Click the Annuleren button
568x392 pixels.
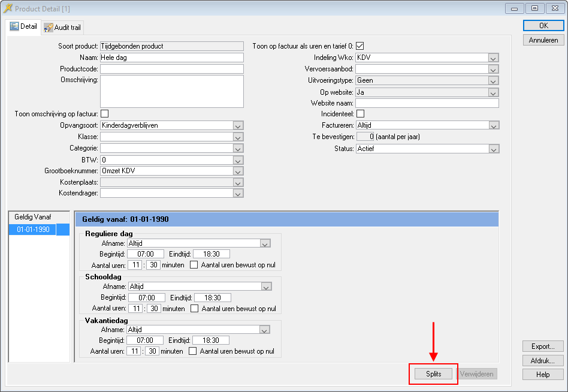click(543, 40)
